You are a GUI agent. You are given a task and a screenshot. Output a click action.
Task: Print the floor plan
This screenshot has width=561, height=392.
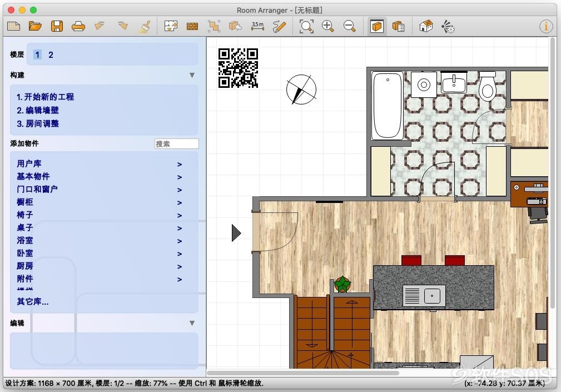pos(78,26)
